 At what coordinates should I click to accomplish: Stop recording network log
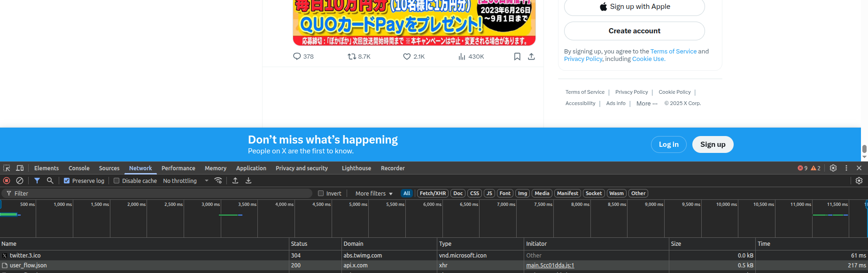(7, 181)
